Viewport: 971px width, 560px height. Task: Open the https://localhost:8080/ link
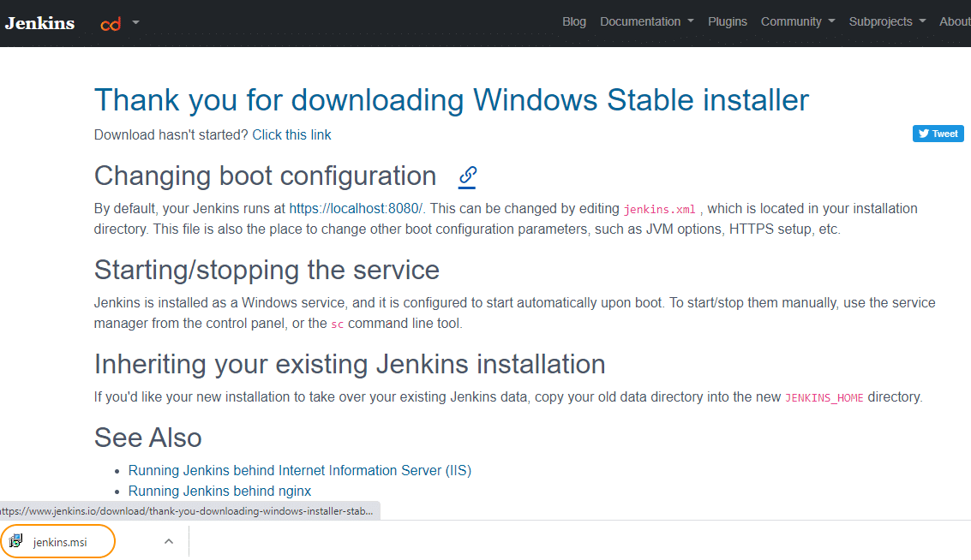click(356, 209)
